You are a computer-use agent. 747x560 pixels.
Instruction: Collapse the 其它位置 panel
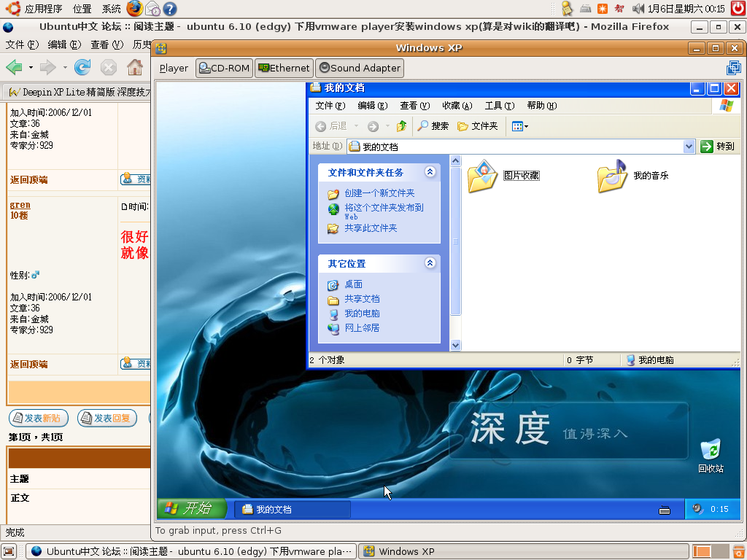point(430,262)
